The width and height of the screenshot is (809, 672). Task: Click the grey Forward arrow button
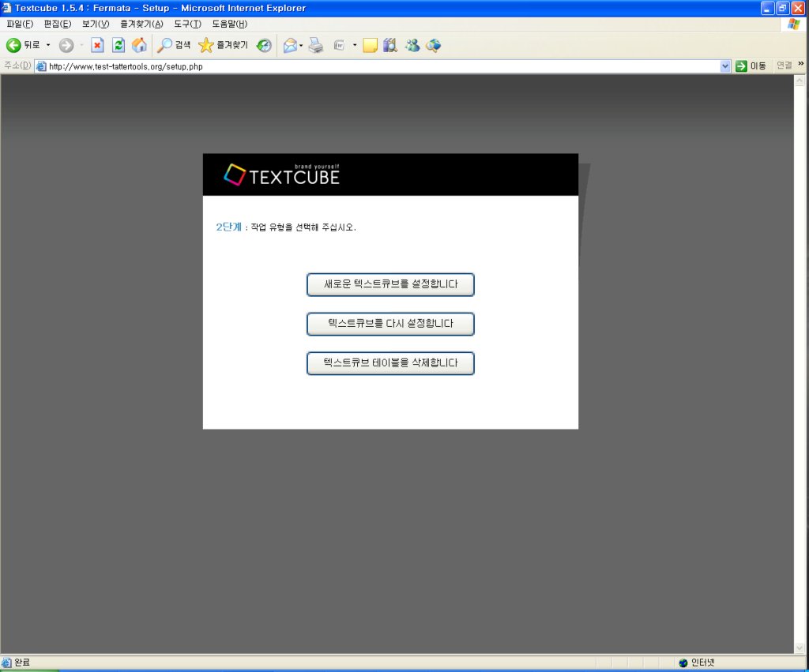[66, 45]
